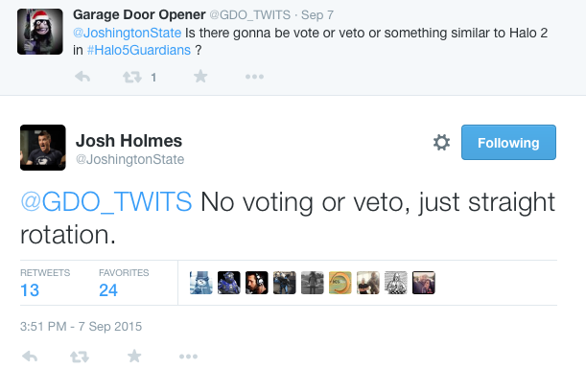The height and width of the screenshot is (392, 586).
Task: Toggle the Following button for Josh Holmes
Action: (x=508, y=142)
